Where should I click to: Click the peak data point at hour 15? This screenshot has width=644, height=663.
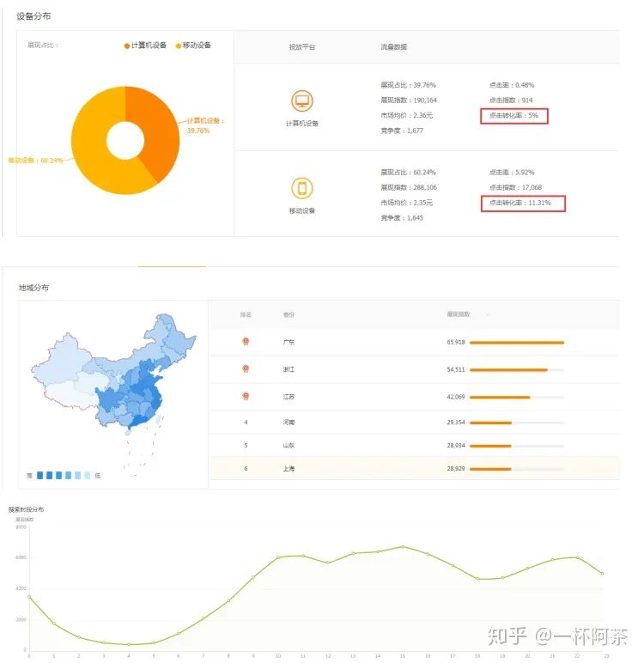click(x=403, y=547)
